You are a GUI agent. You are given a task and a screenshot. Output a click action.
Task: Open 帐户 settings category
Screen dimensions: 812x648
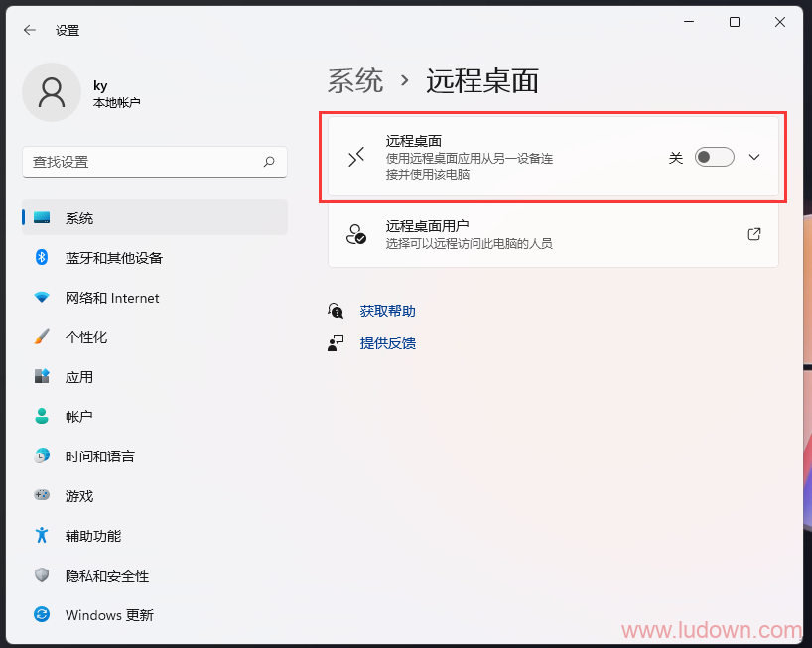[155, 416]
